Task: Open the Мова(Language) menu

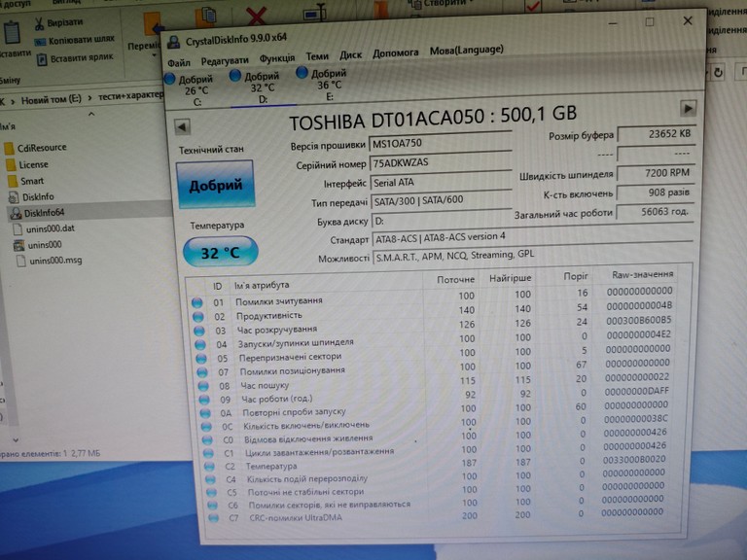Action: point(467,50)
